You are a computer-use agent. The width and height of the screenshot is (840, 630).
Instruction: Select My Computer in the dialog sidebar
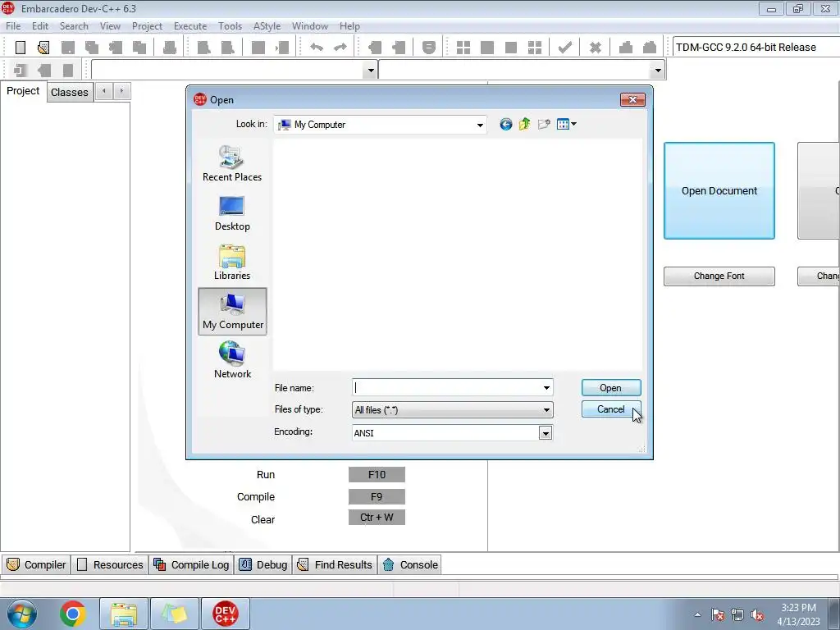click(232, 311)
